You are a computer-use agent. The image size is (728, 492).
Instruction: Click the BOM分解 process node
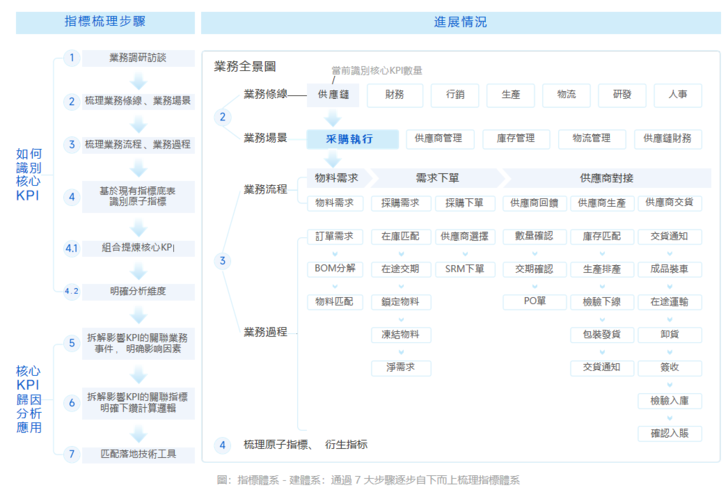333,269
